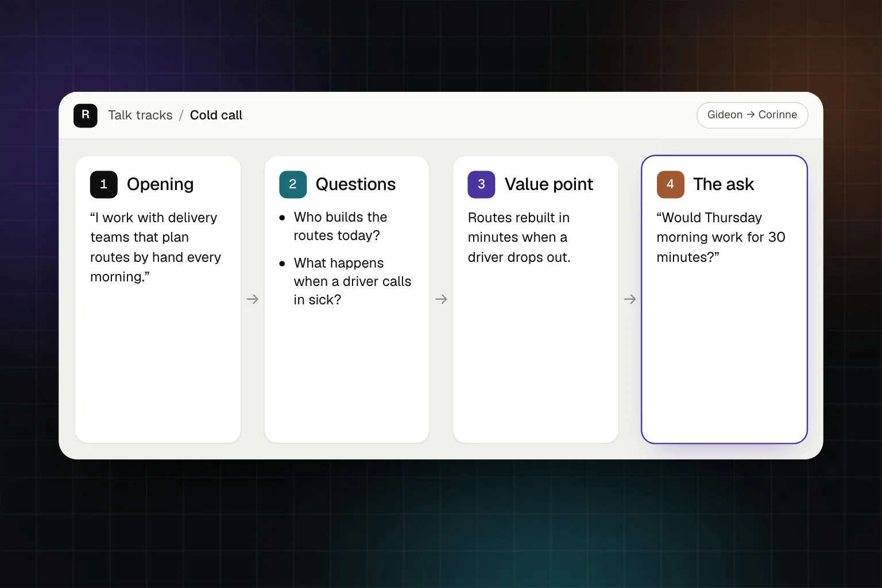Viewport: 882px width, 588px height.
Task: Click the arrow inside Gideon Corinne pill
Action: [751, 115]
